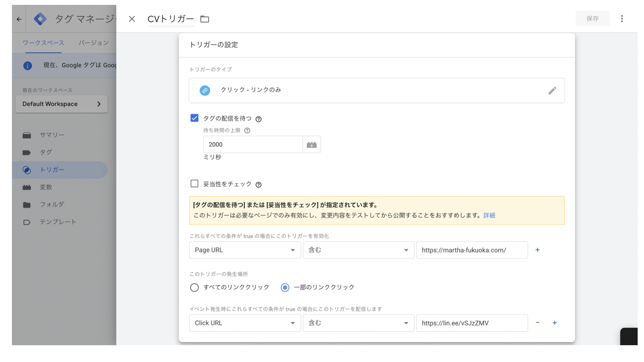Uncheck the タグの配信を待つ checkbox
644x362 pixels.
194,118
